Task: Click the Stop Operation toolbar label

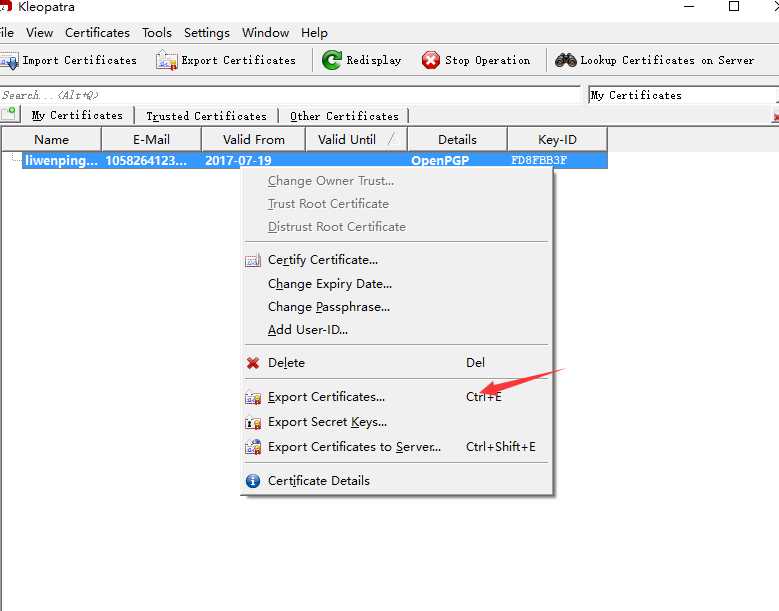Action: pyautogui.click(x=487, y=61)
